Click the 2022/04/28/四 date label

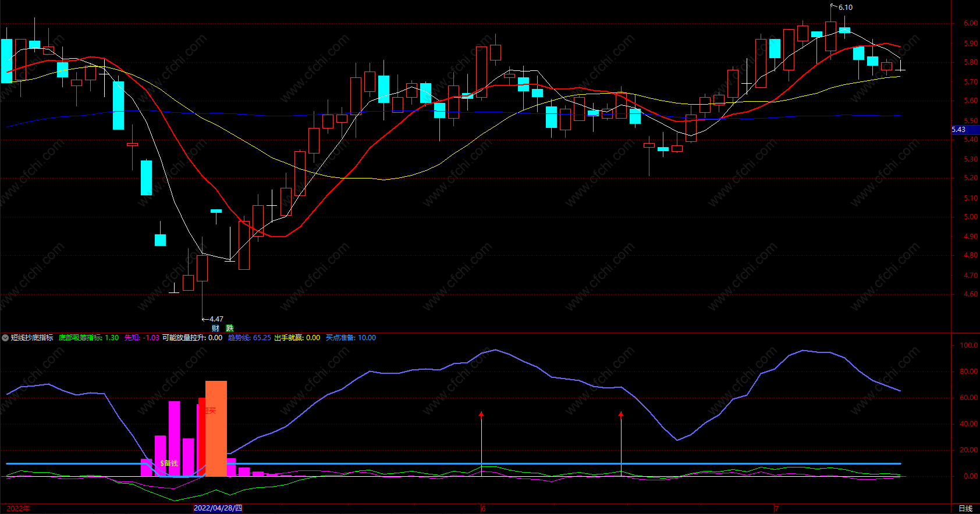[218, 508]
